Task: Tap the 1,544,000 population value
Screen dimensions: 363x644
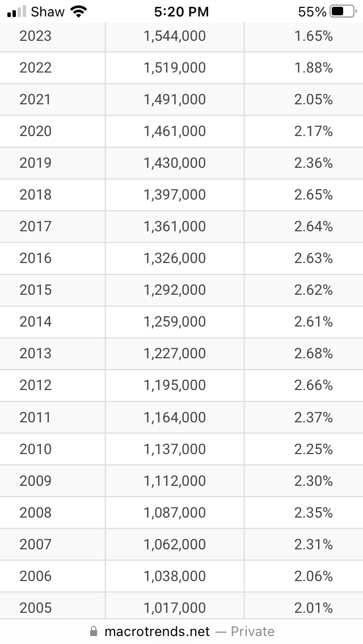Action: pyautogui.click(x=175, y=36)
